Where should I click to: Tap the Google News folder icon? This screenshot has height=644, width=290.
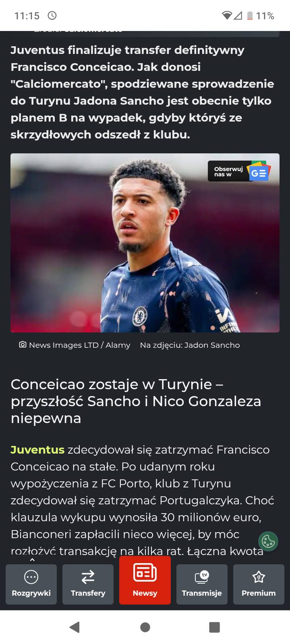259,171
